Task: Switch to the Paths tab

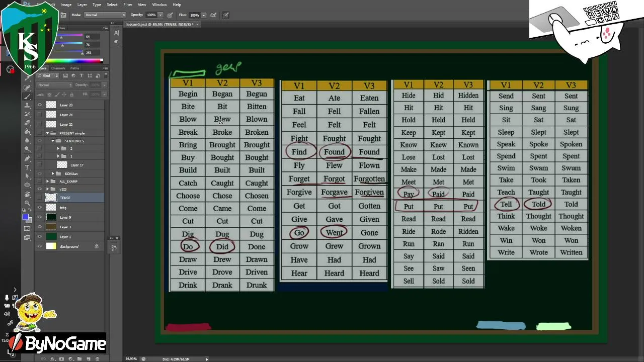Action: [74, 68]
